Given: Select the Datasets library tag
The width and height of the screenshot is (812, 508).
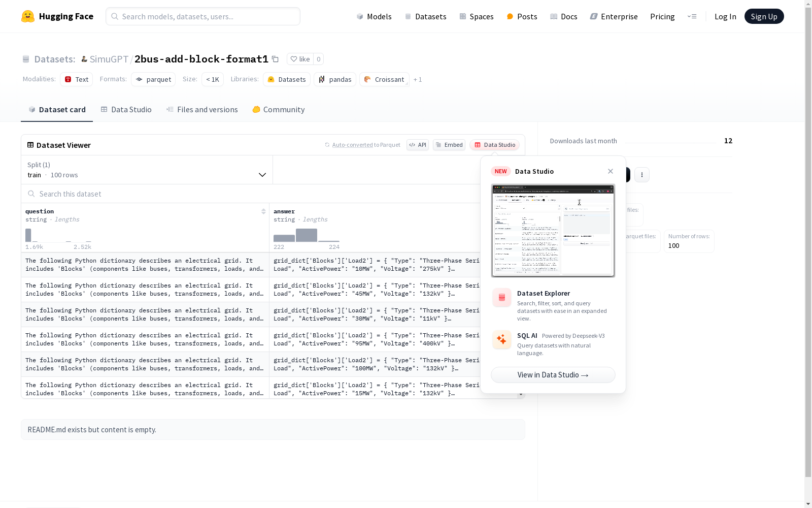Looking at the screenshot, I should coord(287,79).
